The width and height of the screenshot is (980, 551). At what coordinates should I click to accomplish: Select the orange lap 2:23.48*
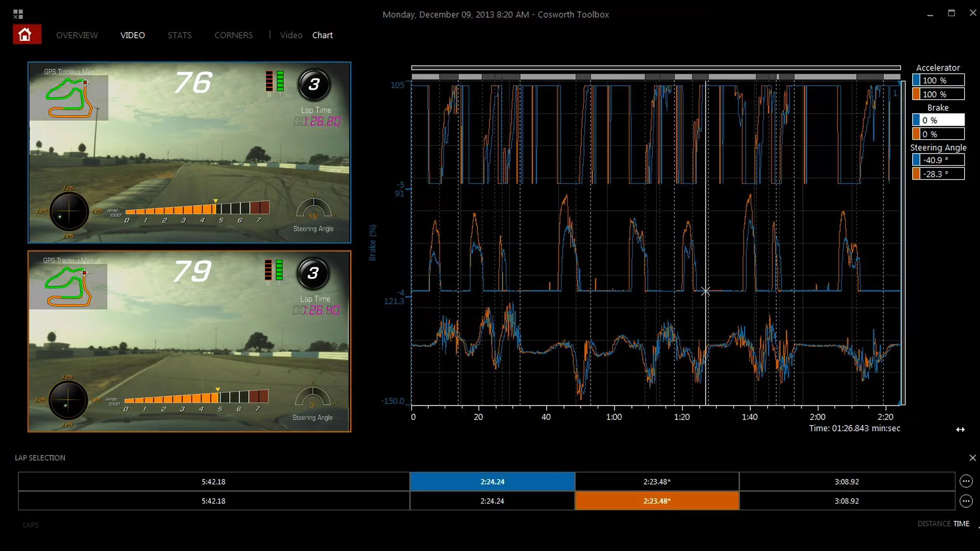click(x=657, y=500)
